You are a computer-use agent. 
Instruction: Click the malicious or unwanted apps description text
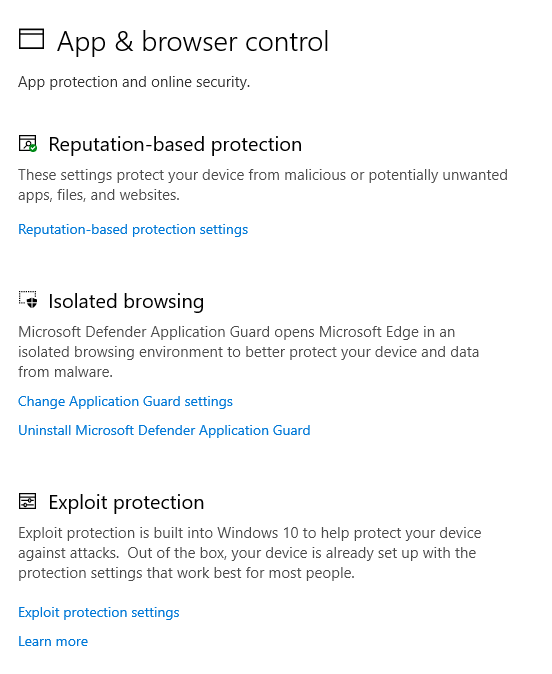[263, 185]
